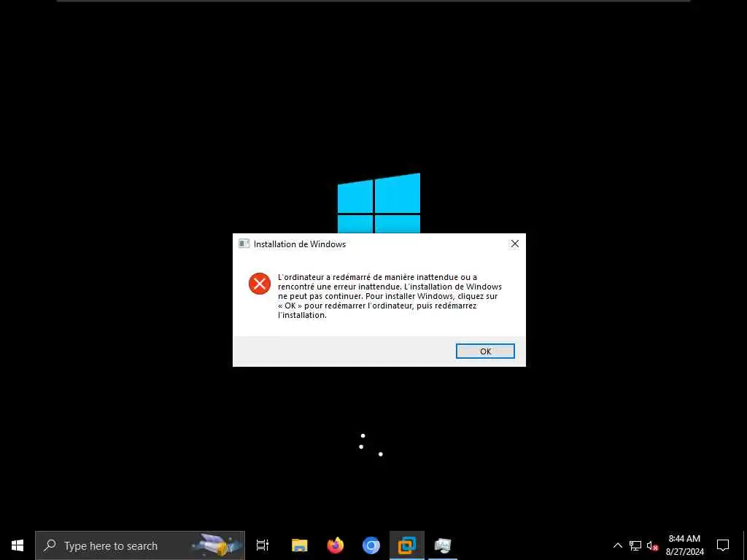747x560 pixels.
Task: Click the Installation de Windows title icon
Action: (244, 244)
